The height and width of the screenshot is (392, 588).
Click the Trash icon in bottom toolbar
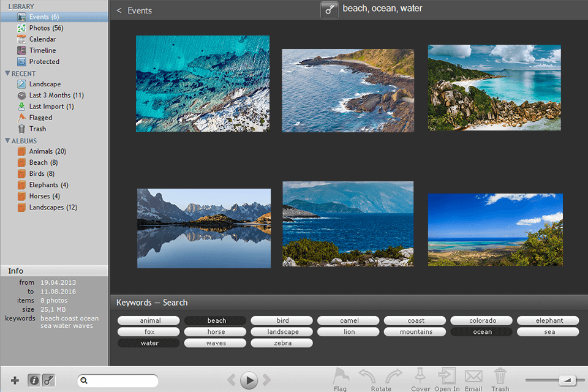click(500, 376)
